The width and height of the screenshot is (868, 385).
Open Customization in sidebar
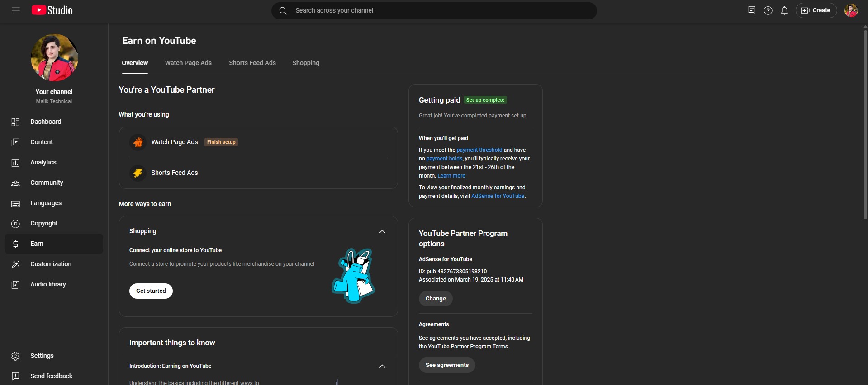pos(51,264)
